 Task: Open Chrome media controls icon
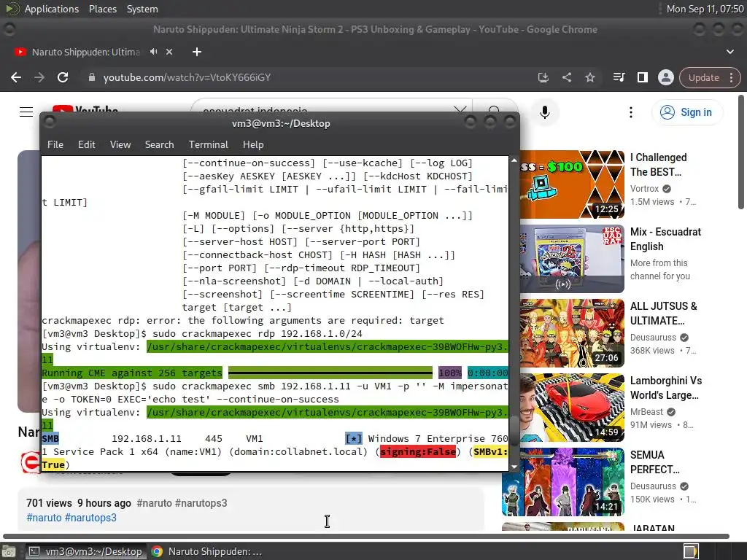click(x=619, y=77)
